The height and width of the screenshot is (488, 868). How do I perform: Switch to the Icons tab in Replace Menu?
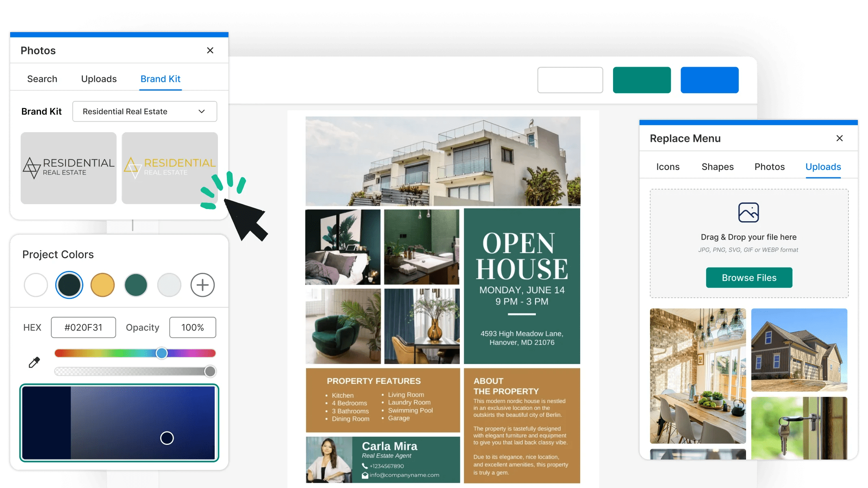pos(668,167)
